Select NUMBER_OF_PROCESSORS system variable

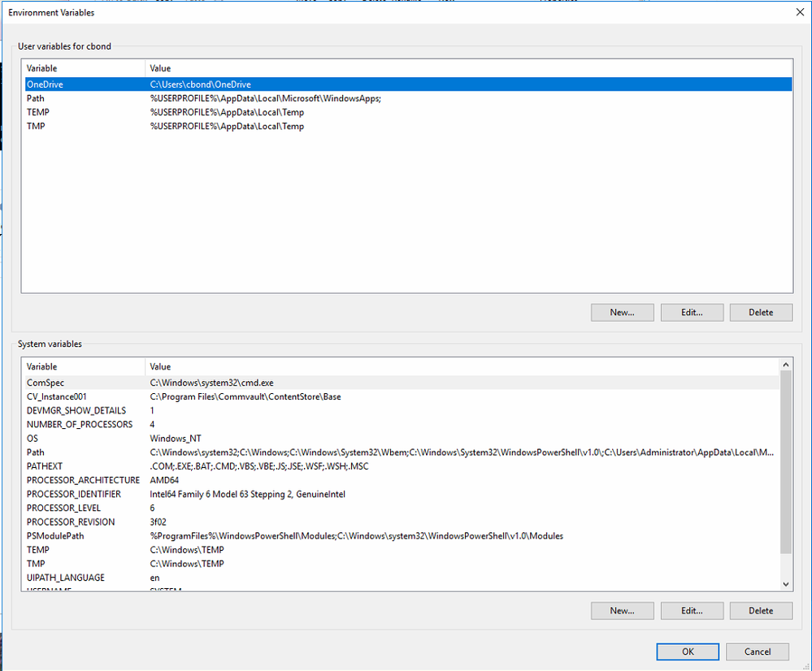[402, 425]
